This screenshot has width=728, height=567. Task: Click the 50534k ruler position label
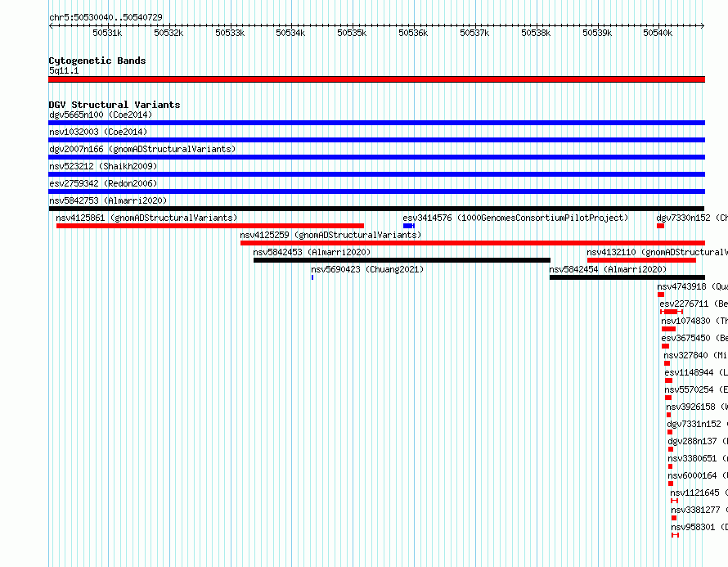coord(290,33)
